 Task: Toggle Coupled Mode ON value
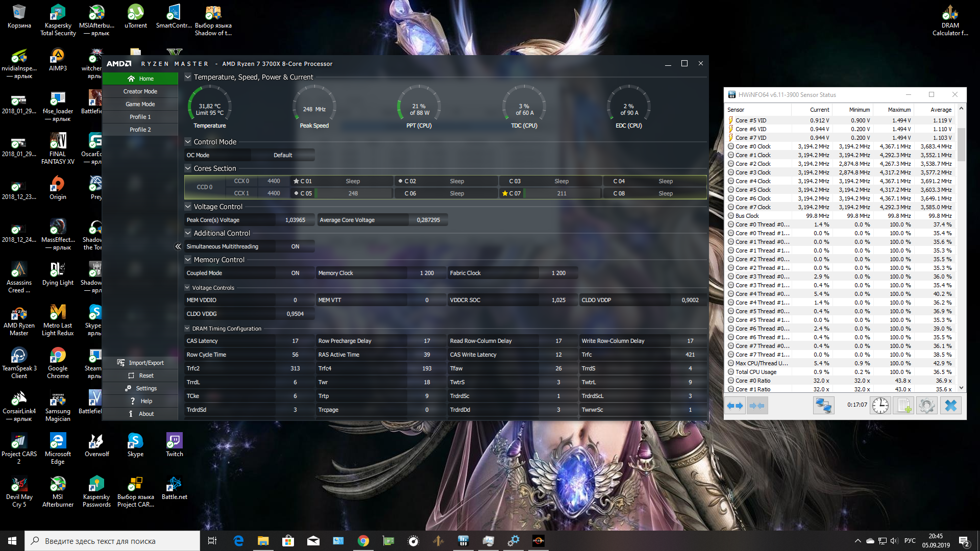click(x=295, y=273)
